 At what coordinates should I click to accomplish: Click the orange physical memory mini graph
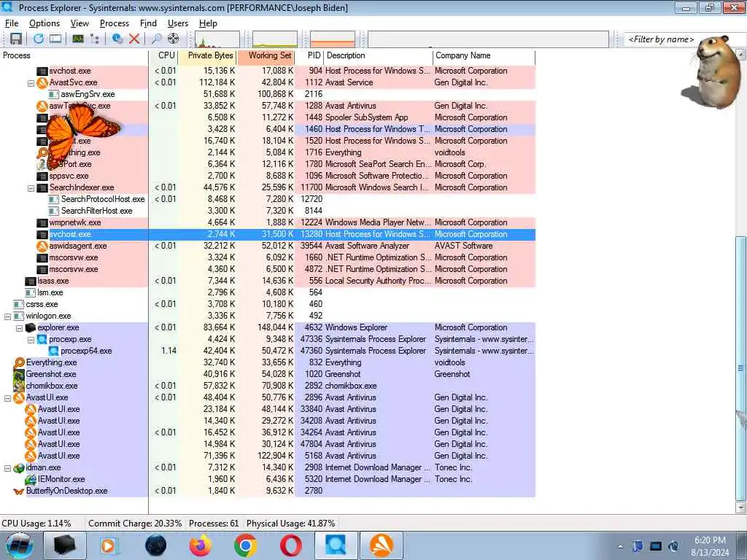pyautogui.click(x=333, y=39)
